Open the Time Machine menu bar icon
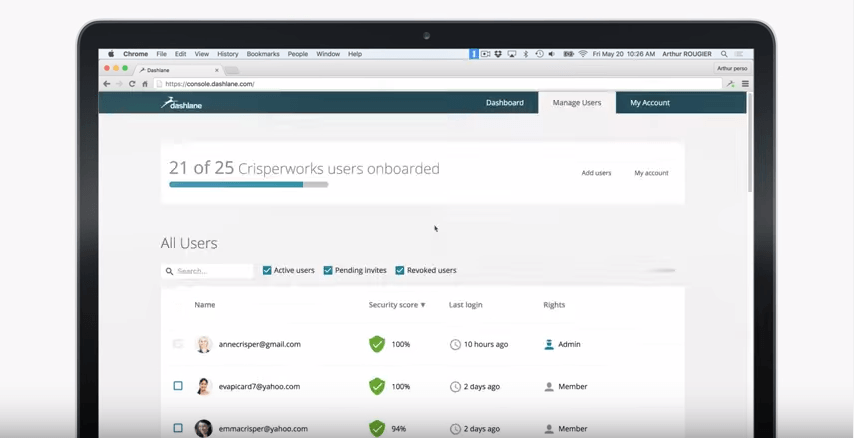 click(x=539, y=54)
